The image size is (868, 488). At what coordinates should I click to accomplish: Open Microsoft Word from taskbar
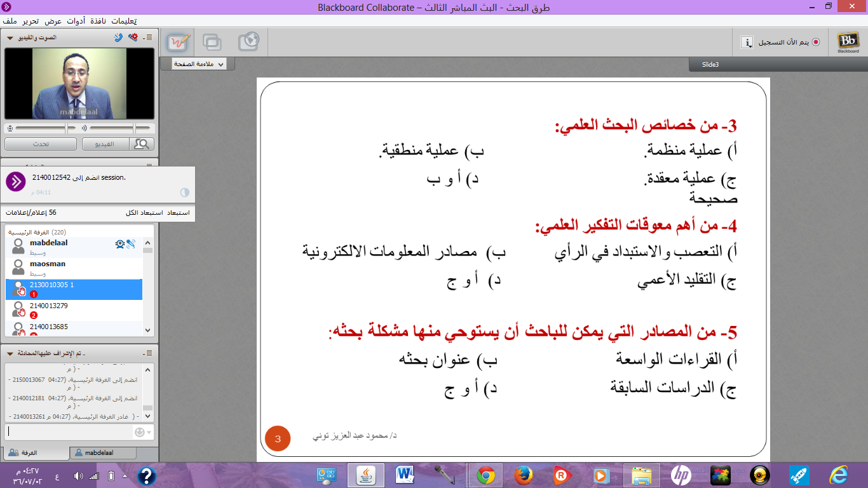coord(404,475)
